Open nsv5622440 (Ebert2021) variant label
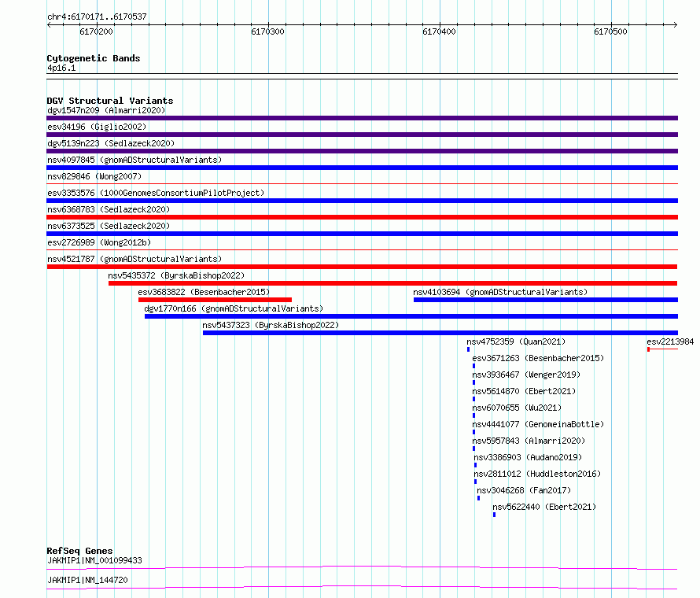 [544, 507]
